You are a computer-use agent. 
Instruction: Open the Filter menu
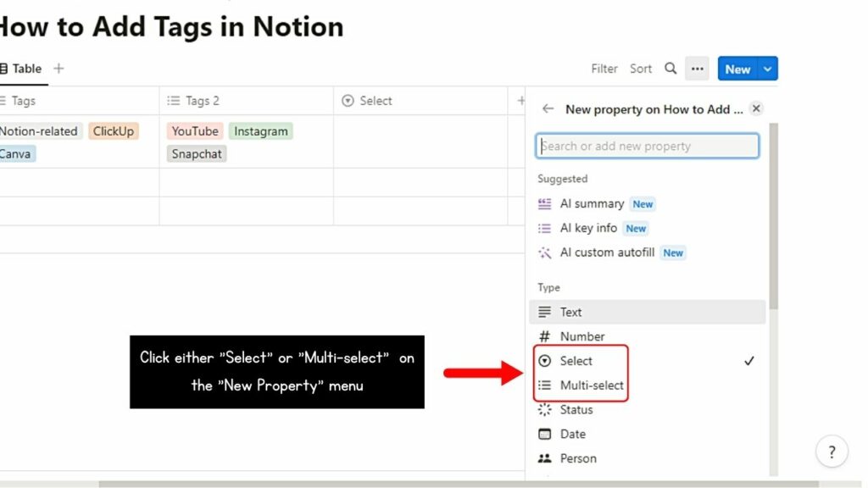pos(604,69)
